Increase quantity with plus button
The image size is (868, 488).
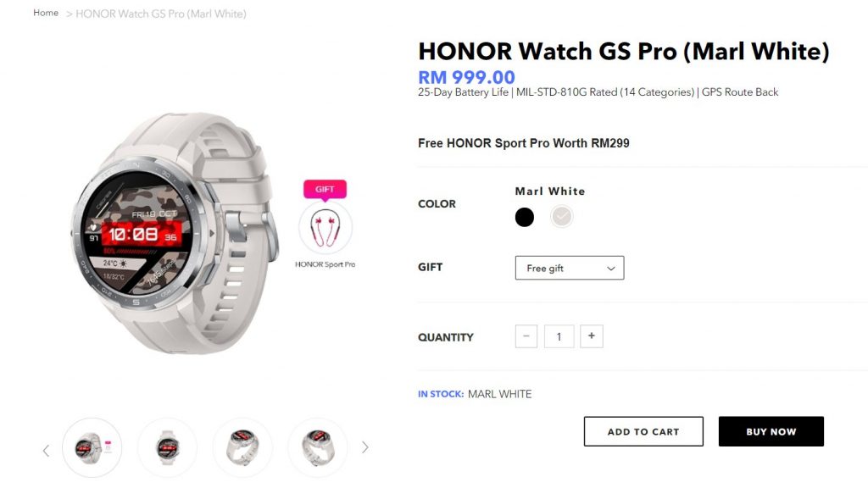591,335
